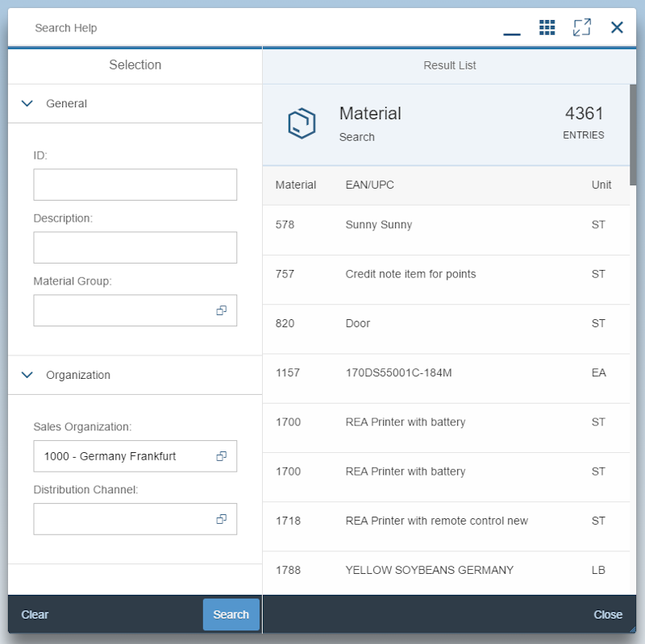Click the grid view icon in header
The width and height of the screenshot is (645, 644).
coord(547,27)
